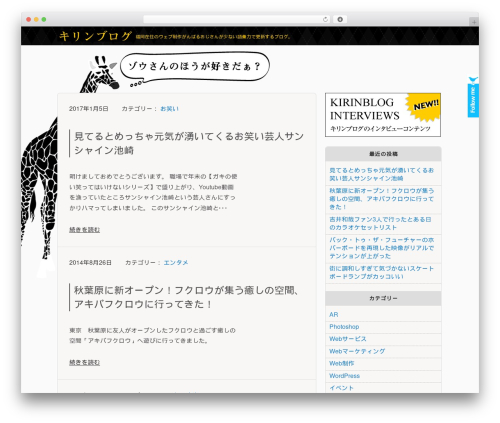Click the site tagline in the header
This screenshot has width=500, height=423.
[213, 37]
